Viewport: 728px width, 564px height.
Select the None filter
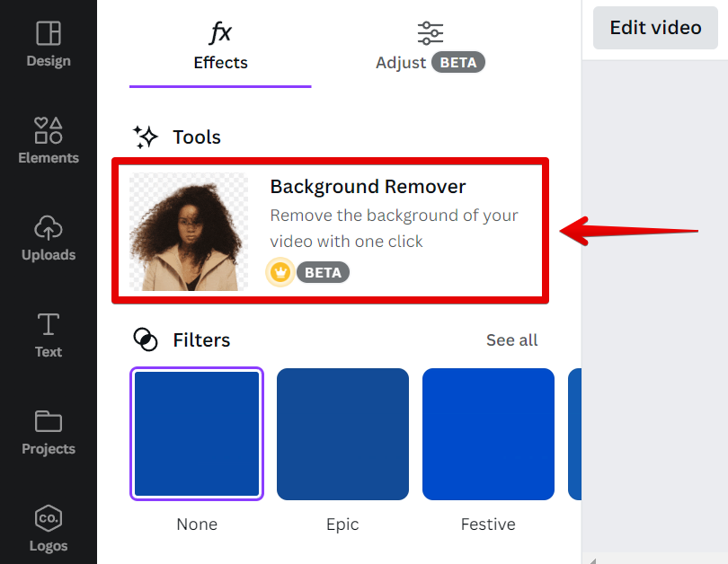tap(196, 434)
